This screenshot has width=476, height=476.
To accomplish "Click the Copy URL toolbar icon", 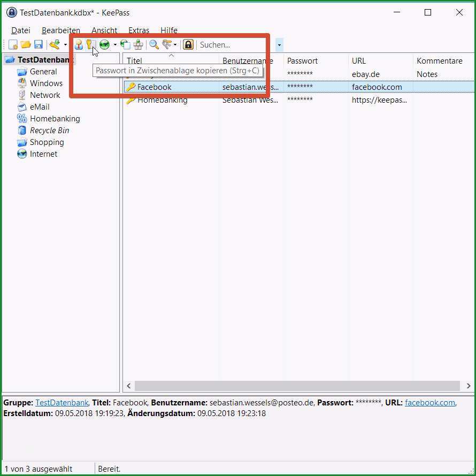I will (125, 44).
